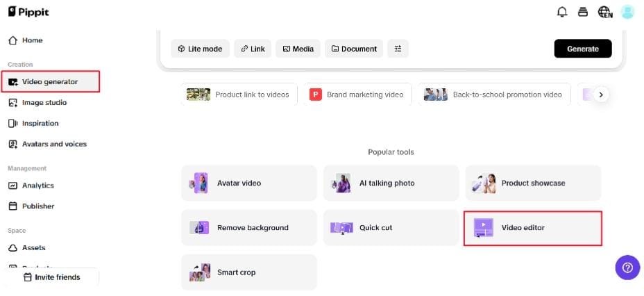This screenshot has height=296, width=644.
Task: Open Analytics under Management
Action: point(37,186)
